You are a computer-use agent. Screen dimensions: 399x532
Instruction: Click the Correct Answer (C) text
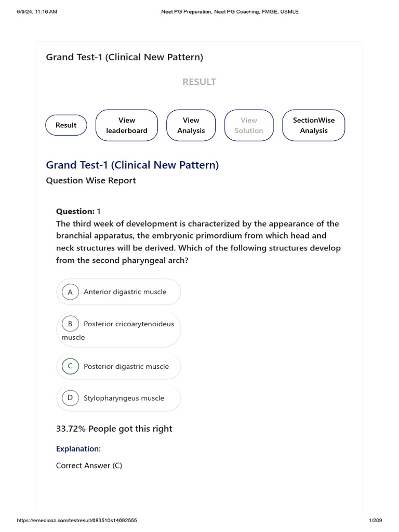point(89,465)
